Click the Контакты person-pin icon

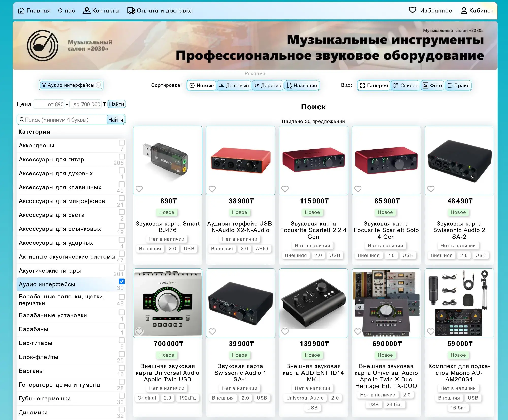pyautogui.click(x=87, y=11)
